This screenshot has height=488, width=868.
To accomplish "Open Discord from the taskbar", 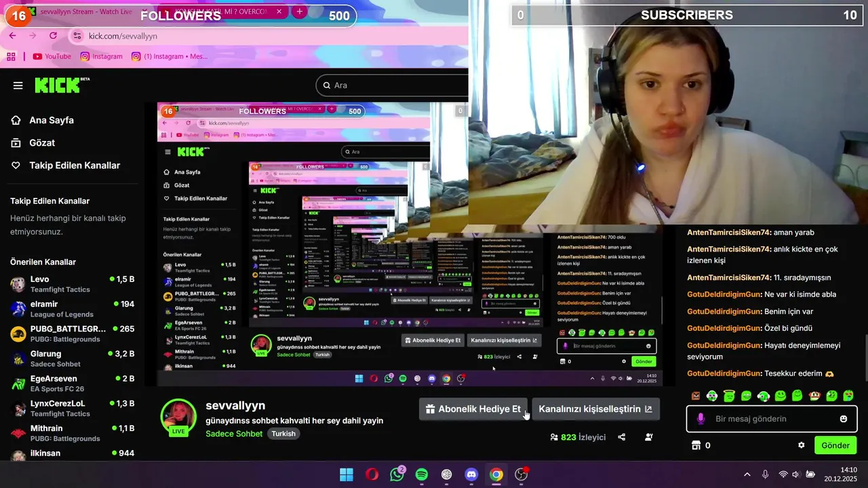I will (471, 474).
